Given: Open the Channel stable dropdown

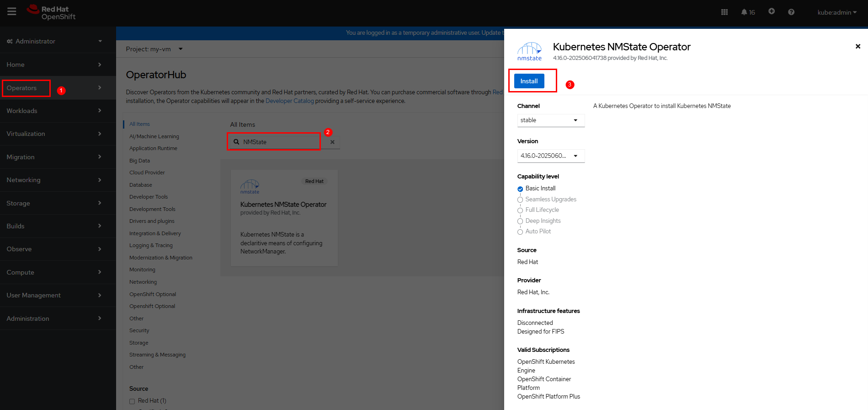Looking at the screenshot, I should click(x=551, y=120).
